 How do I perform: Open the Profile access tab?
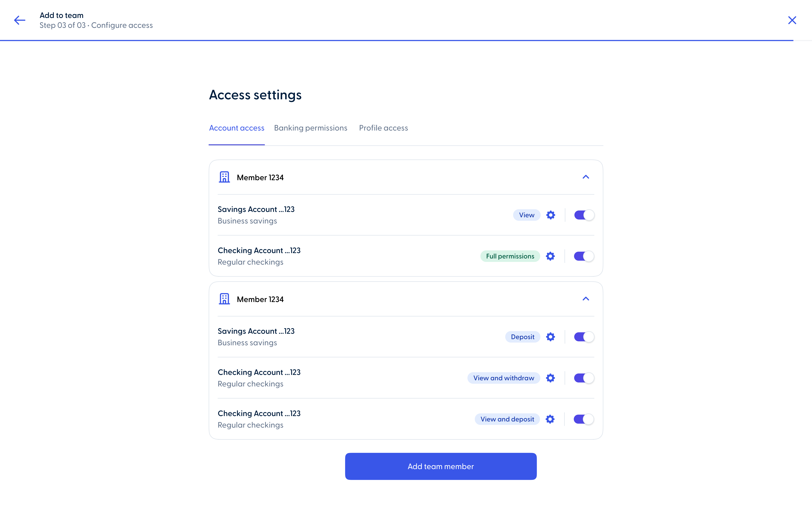[x=383, y=128]
